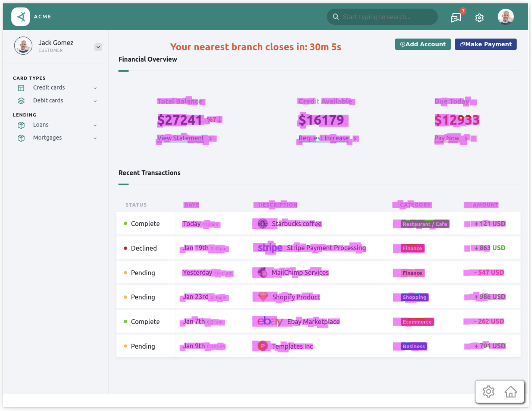Click the Starbucks coffee logo icon

(x=262, y=224)
